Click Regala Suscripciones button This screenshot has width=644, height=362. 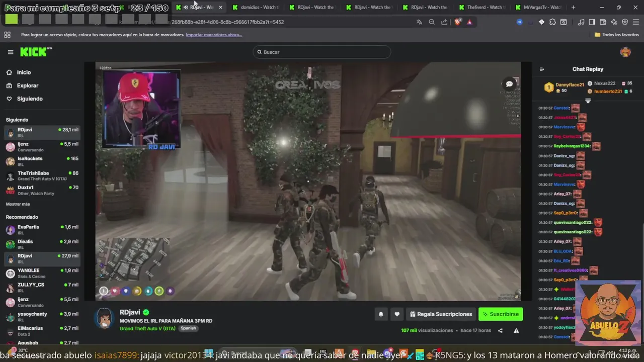(x=441, y=314)
